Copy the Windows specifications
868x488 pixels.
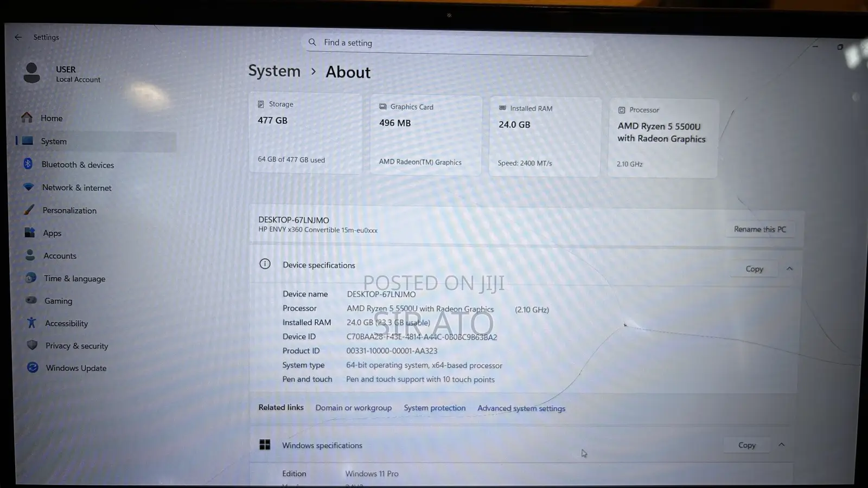tap(746, 445)
